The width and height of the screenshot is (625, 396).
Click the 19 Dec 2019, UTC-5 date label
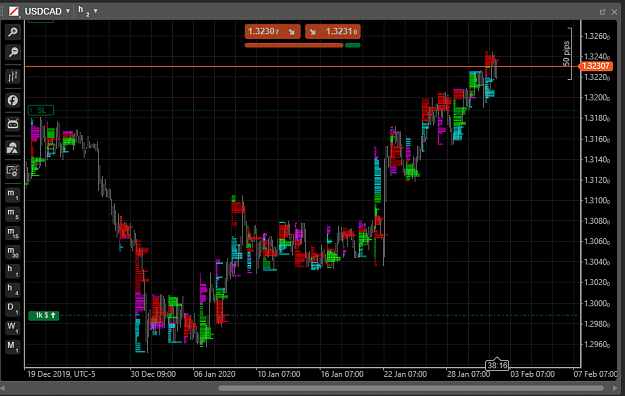pyautogui.click(x=61, y=374)
